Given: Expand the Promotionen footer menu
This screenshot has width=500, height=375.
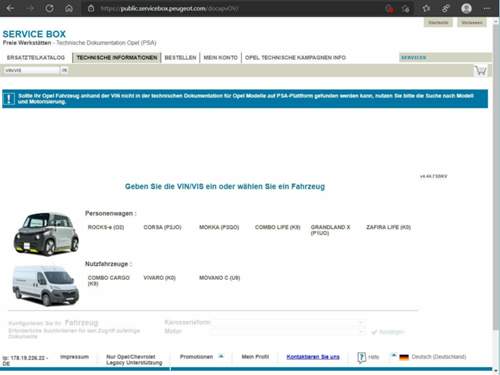Looking at the screenshot, I should pos(201,357).
